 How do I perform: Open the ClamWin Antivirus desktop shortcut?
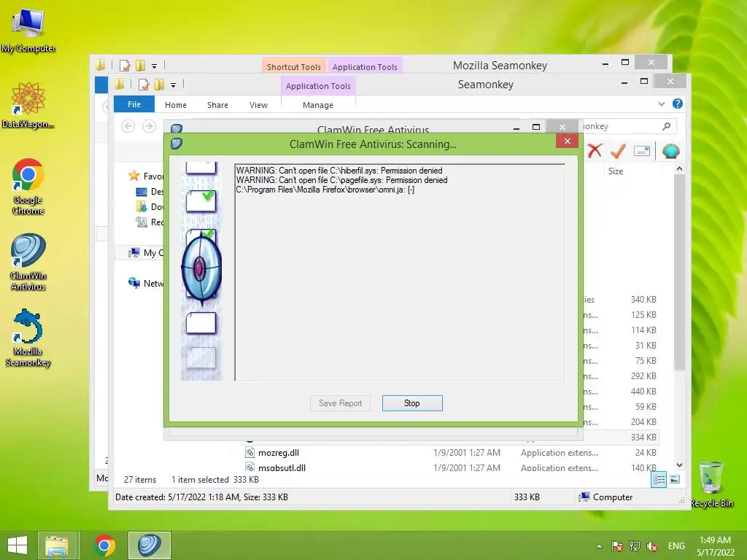28,262
